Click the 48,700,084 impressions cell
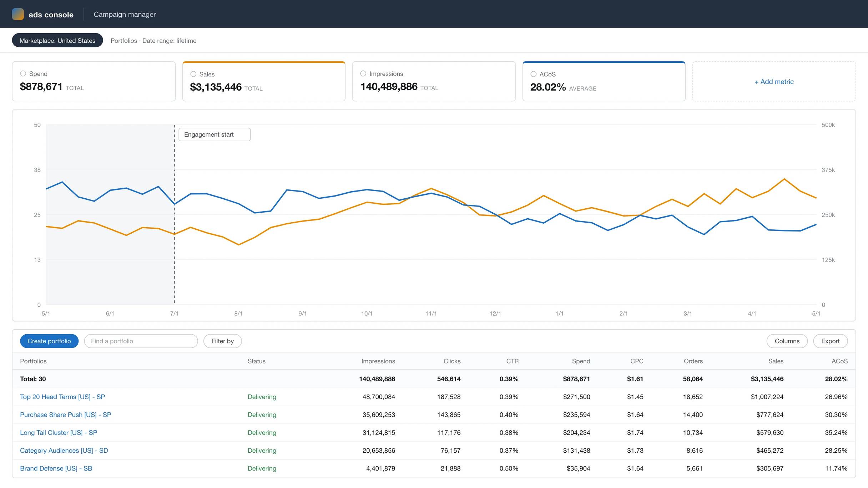The width and height of the screenshot is (868, 488). (379, 397)
